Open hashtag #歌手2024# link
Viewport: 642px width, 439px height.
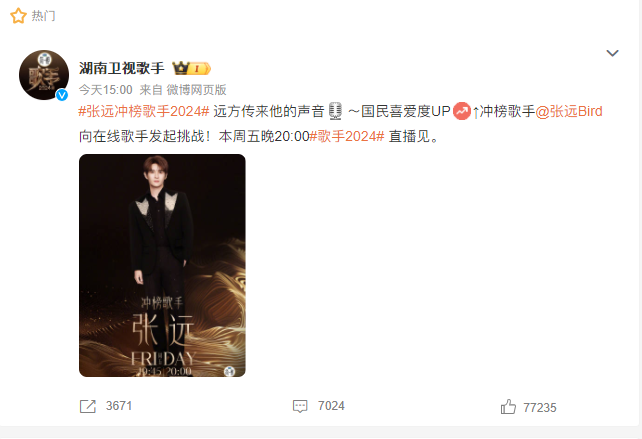[x=347, y=136]
